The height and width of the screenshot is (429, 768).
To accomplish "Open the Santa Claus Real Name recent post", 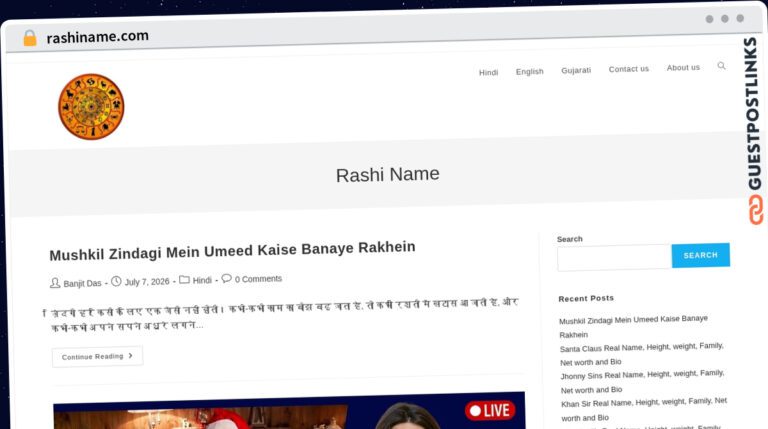I will point(642,354).
